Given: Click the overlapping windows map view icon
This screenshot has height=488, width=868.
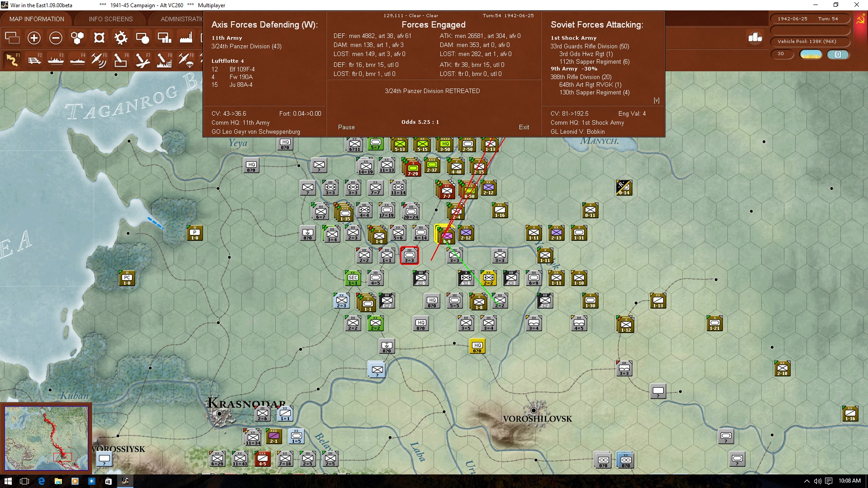Looking at the screenshot, I should (x=12, y=38).
